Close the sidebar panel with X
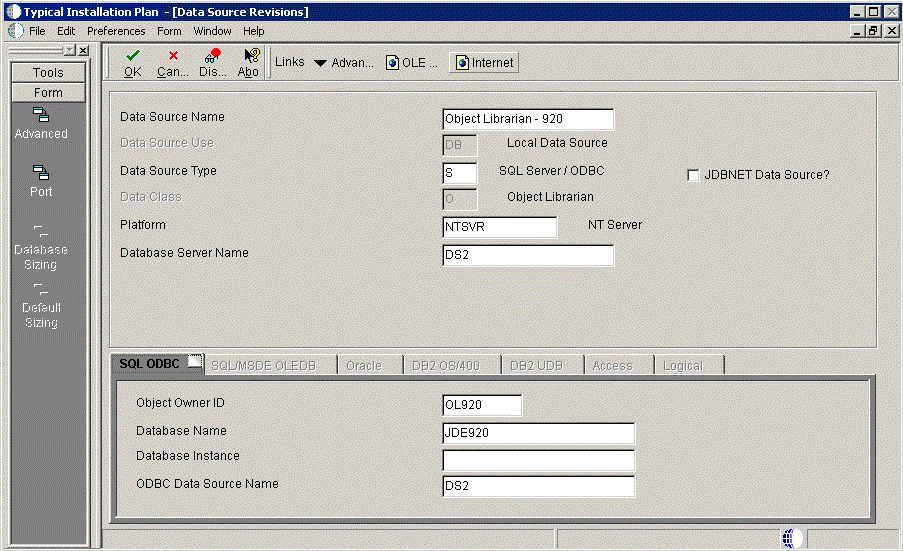The image size is (903, 551). (x=84, y=51)
